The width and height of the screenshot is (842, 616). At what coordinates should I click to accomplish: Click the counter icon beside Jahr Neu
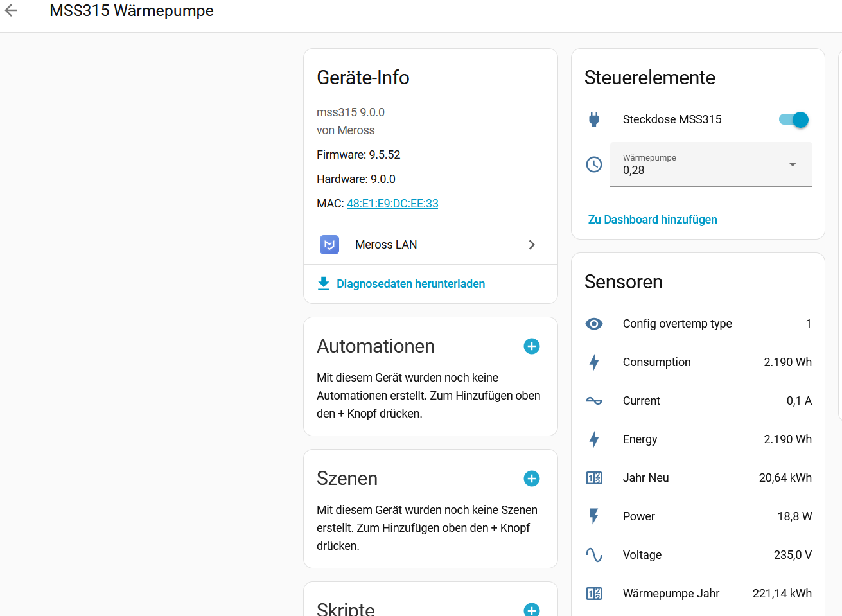pyautogui.click(x=594, y=478)
